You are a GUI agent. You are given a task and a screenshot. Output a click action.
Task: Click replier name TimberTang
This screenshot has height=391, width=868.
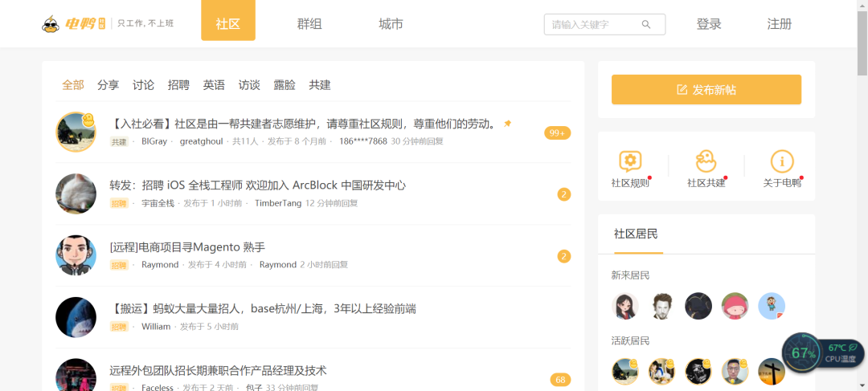click(278, 203)
